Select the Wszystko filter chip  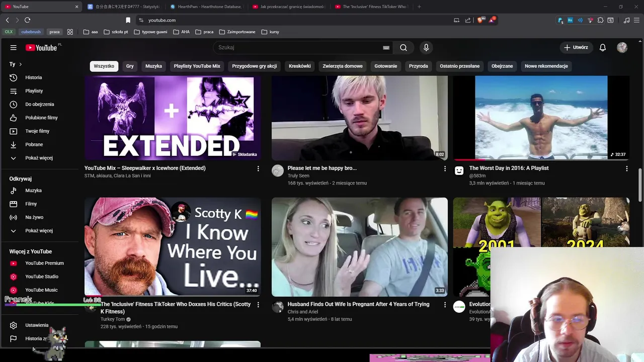coord(104,66)
